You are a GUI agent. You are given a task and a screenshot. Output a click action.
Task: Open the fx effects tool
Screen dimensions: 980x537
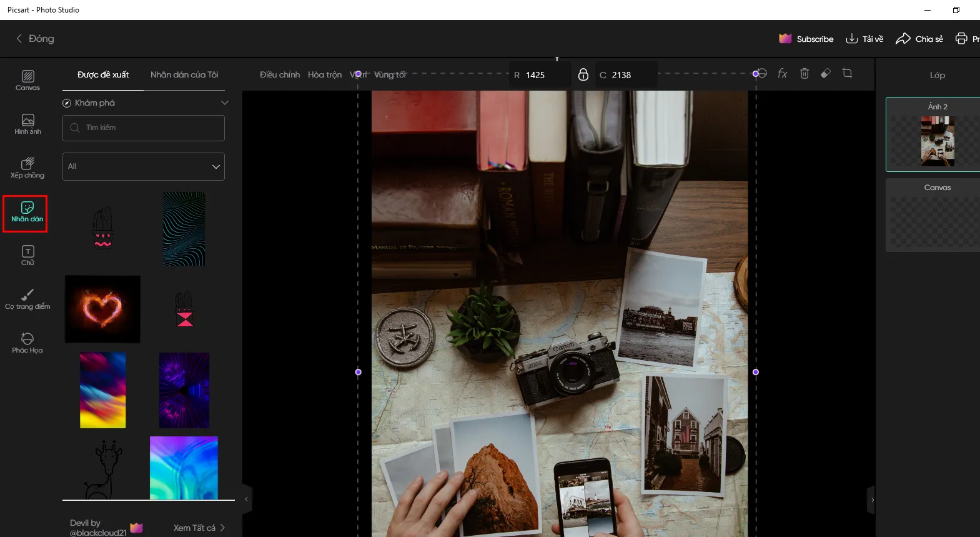(x=783, y=74)
